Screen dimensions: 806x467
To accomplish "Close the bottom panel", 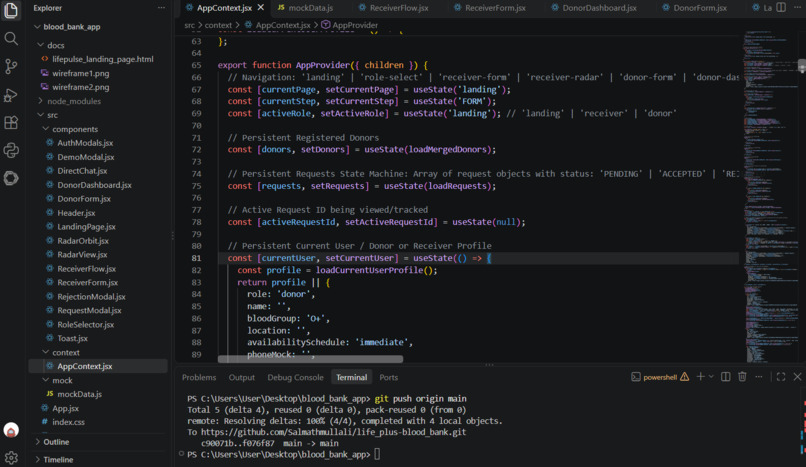I will point(797,377).
